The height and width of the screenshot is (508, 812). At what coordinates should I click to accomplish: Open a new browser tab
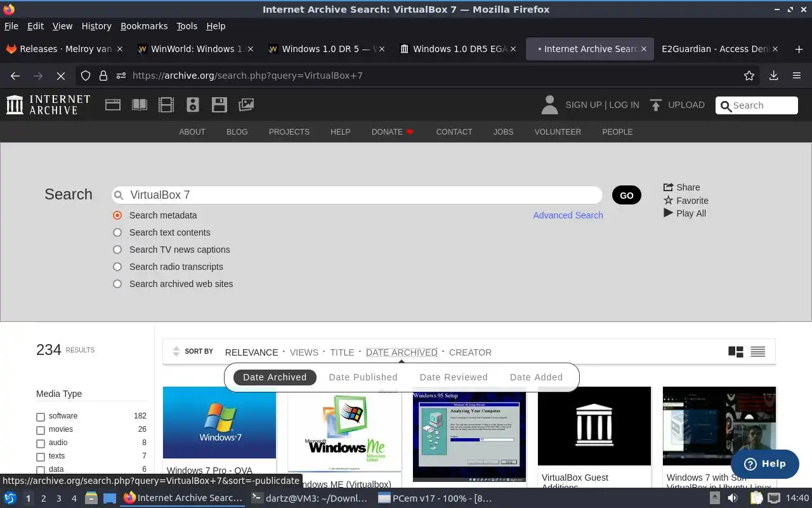(799, 49)
